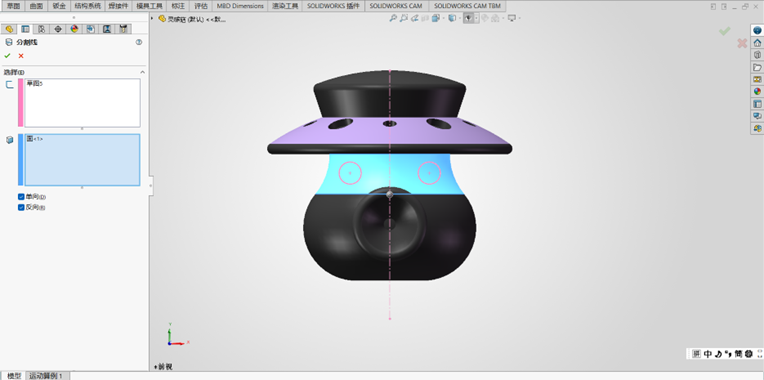Open the CAM tools tree tab
The width and height of the screenshot is (764, 380).
coord(123,29)
